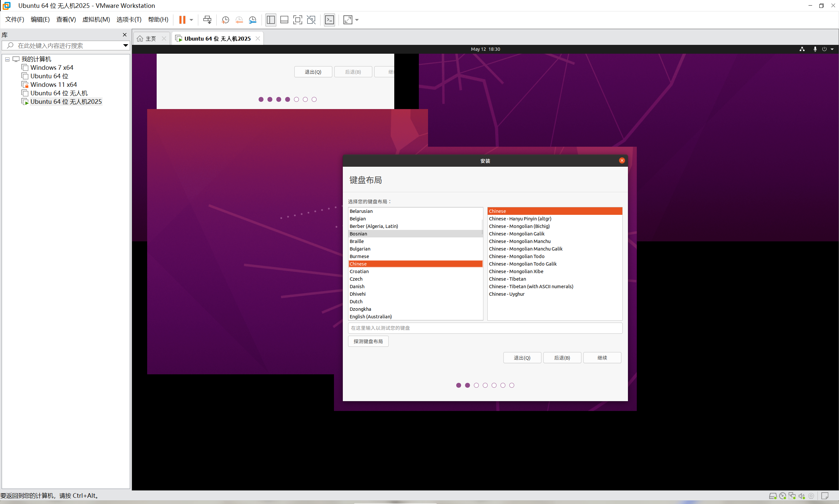Close the 主页 tab

coord(164,38)
